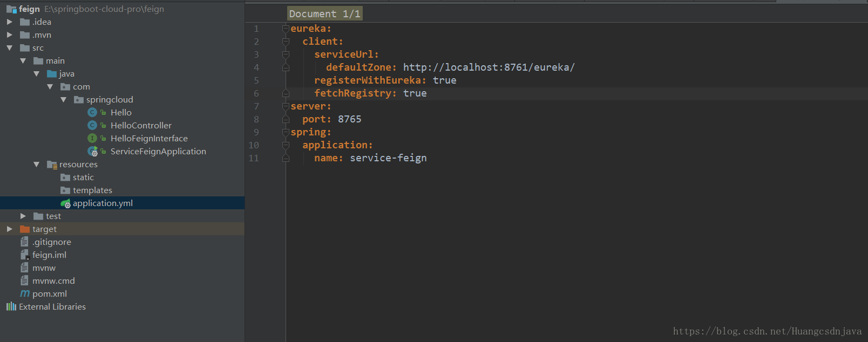Click the application.yml Spring config icon

pos(65,203)
